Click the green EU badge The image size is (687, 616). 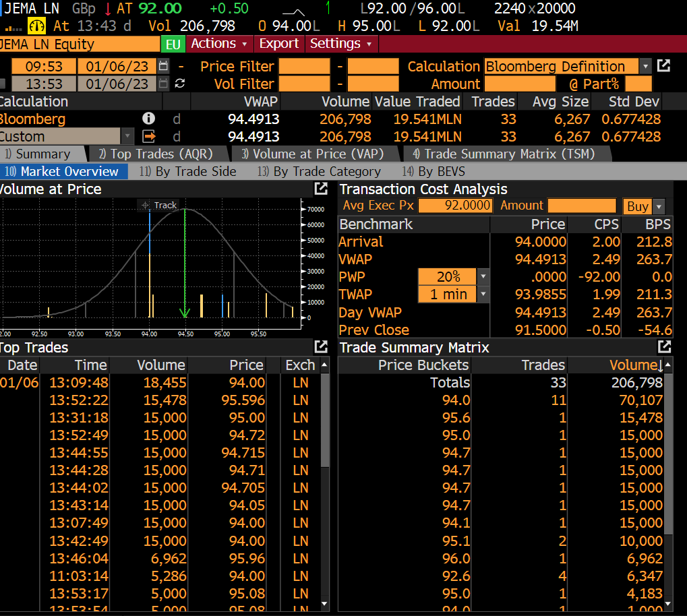[173, 44]
